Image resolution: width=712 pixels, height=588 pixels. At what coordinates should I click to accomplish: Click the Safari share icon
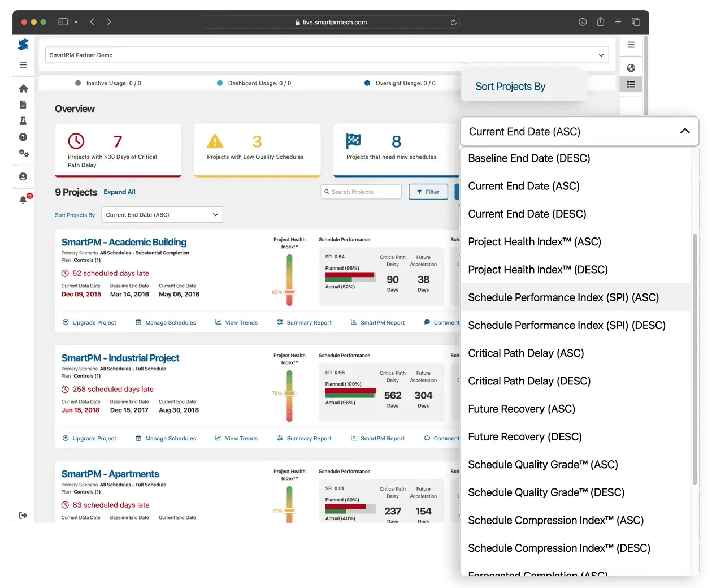click(x=600, y=21)
